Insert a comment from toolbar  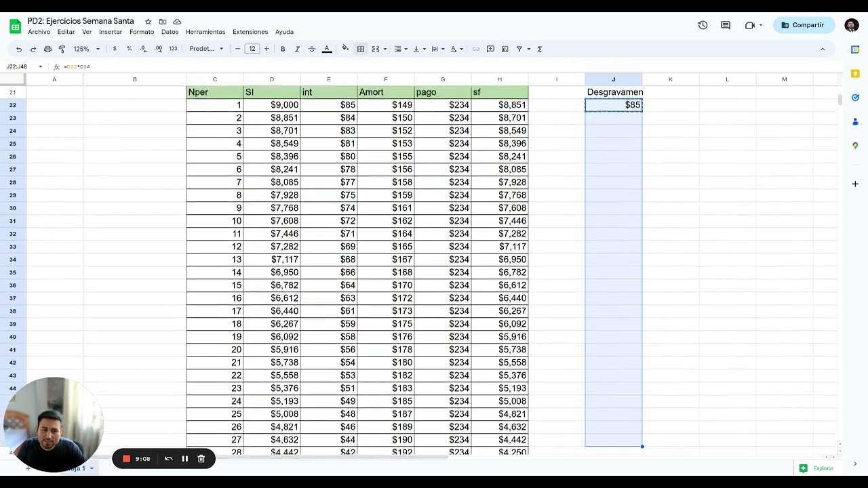490,49
